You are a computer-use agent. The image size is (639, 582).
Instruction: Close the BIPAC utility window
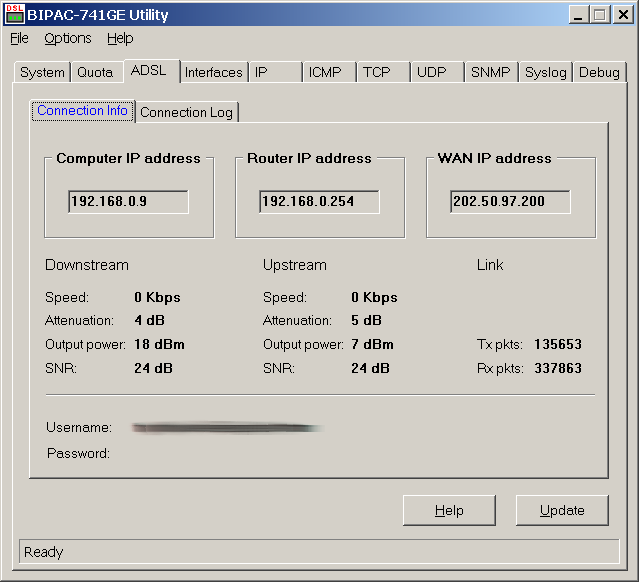coord(624,15)
